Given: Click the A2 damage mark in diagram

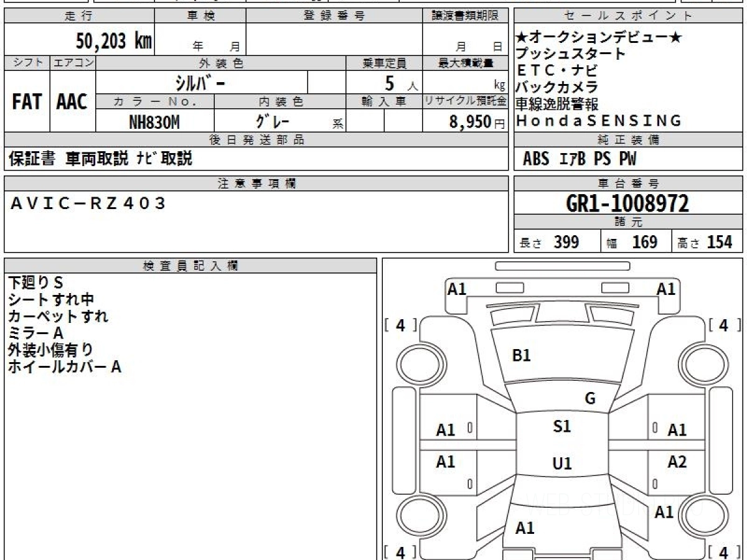Looking at the screenshot, I should pyautogui.click(x=677, y=462).
